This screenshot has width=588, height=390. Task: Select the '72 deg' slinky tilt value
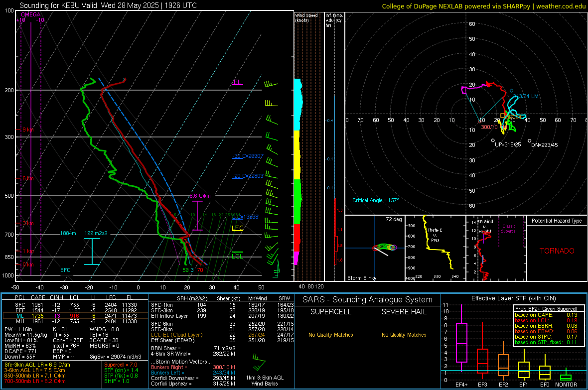coord(394,219)
